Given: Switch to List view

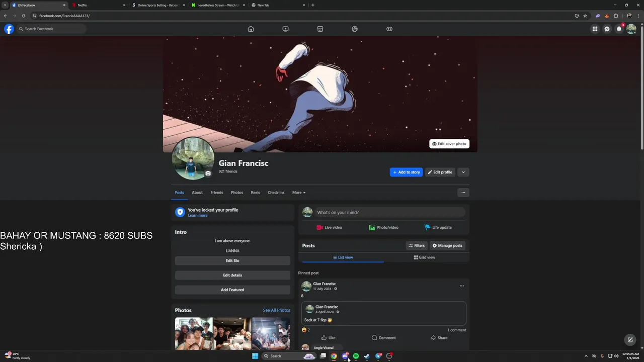Looking at the screenshot, I should coord(343,257).
